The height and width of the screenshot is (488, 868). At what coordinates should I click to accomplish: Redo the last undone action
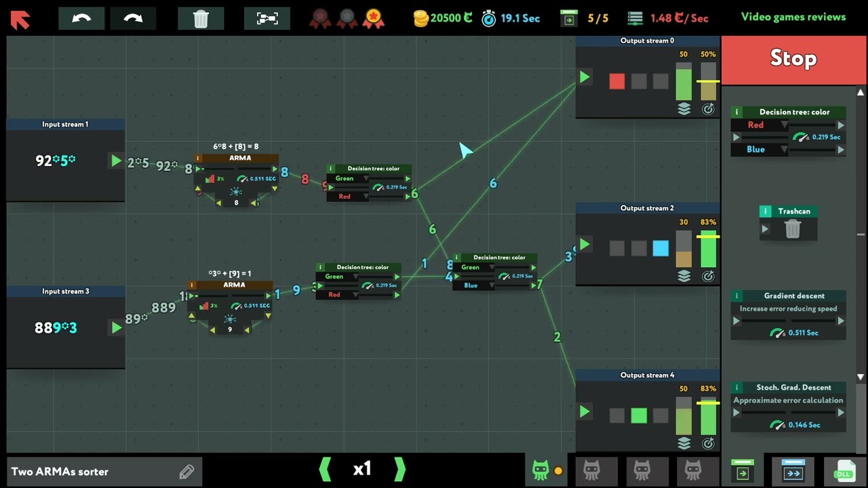133,18
